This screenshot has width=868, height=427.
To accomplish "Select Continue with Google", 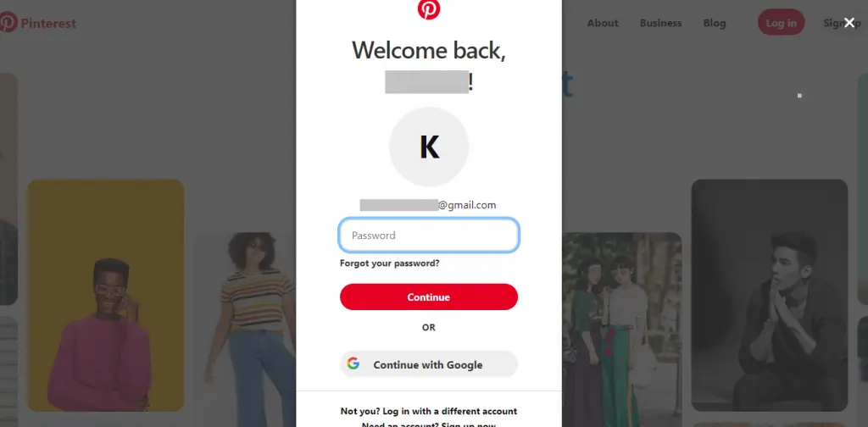I will click(x=429, y=364).
